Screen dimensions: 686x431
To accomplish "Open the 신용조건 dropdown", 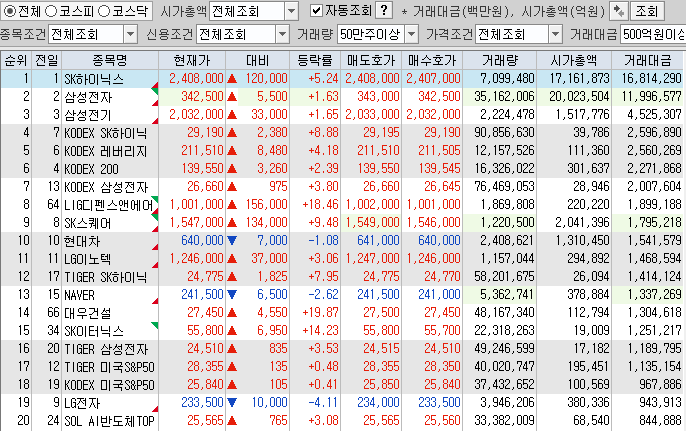I will (x=282, y=35).
